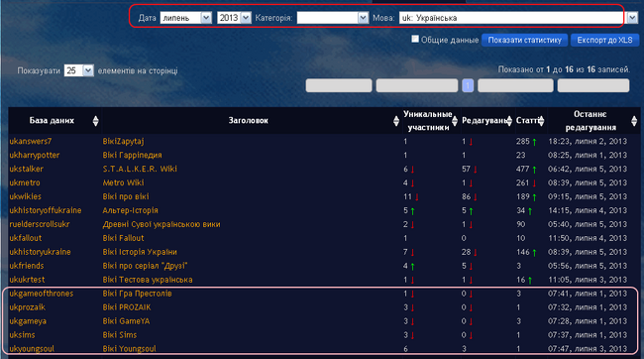
Task: Open the Вікі Історія України title link
Action: pyautogui.click(x=140, y=252)
